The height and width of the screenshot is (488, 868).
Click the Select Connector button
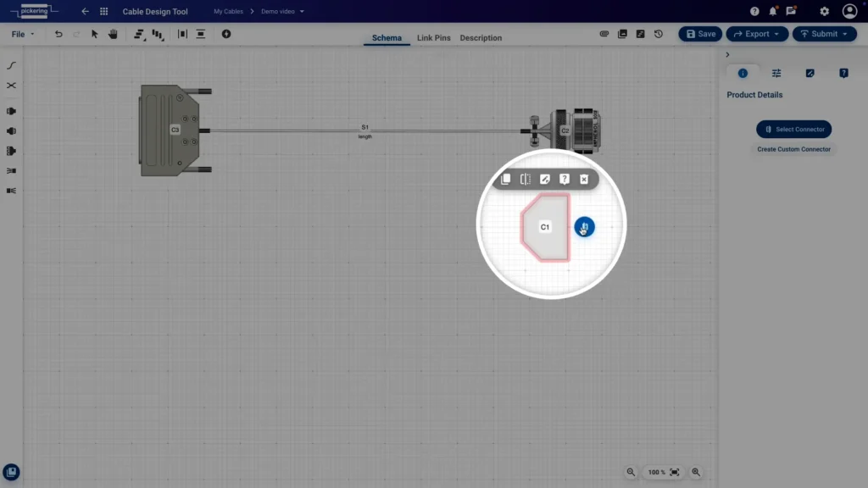(x=793, y=129)
